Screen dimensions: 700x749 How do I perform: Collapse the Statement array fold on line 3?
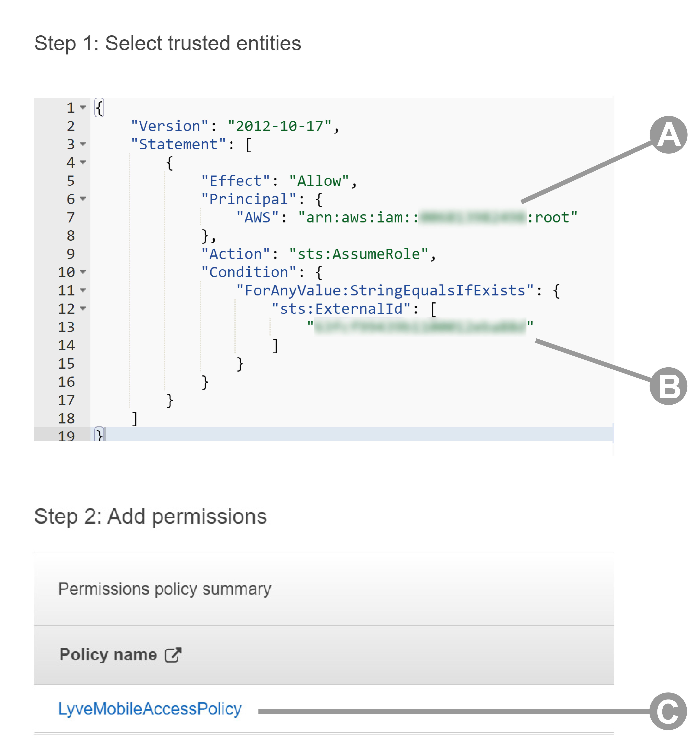(83, 144)
